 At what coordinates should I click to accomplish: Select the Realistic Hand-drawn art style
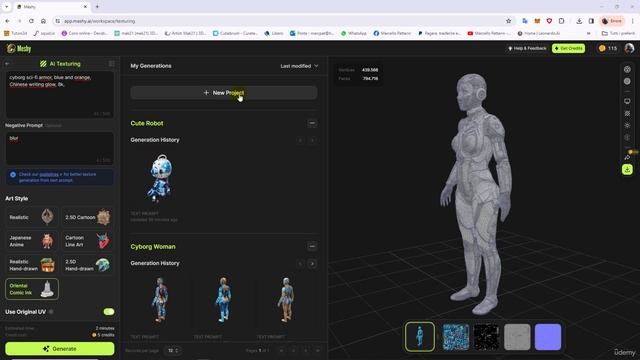[x=32, y=265]
